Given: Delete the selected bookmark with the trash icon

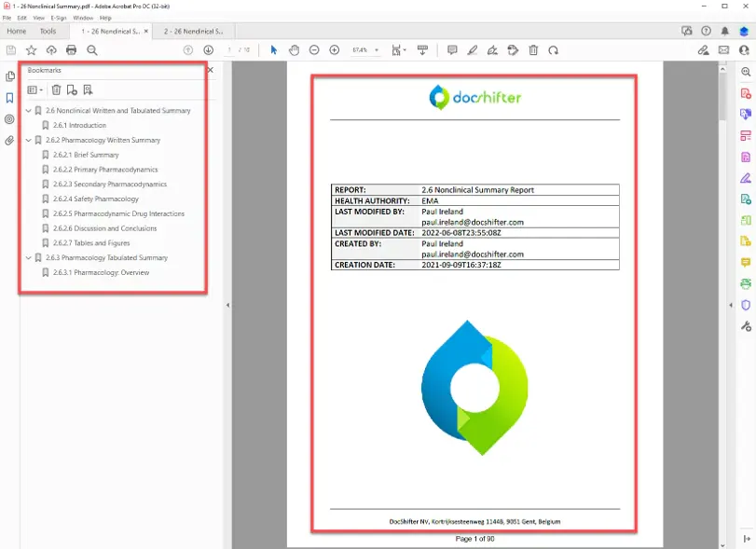Looking at the screenshot, I should pyautogui.click(x=57, y=90).
